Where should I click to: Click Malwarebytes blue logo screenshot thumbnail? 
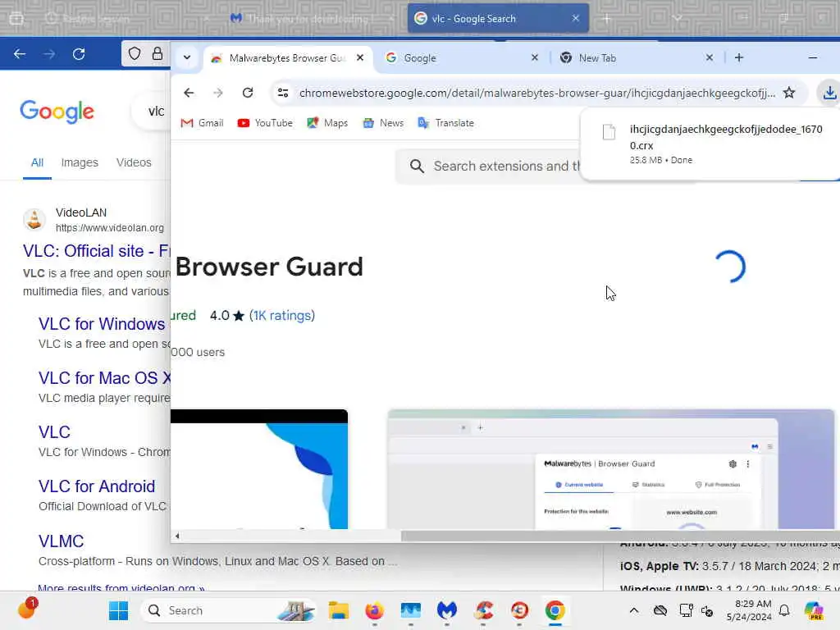click(x=259, y=469)
